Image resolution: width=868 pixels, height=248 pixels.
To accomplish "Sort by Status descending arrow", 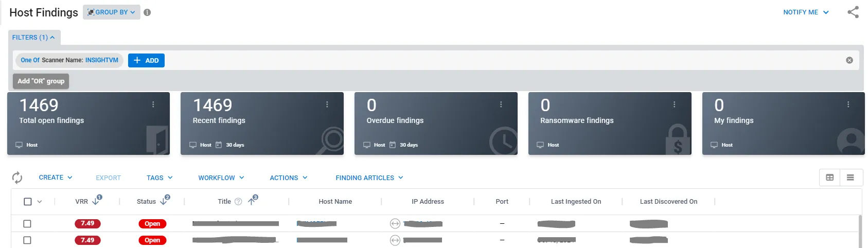I will 164,201.
